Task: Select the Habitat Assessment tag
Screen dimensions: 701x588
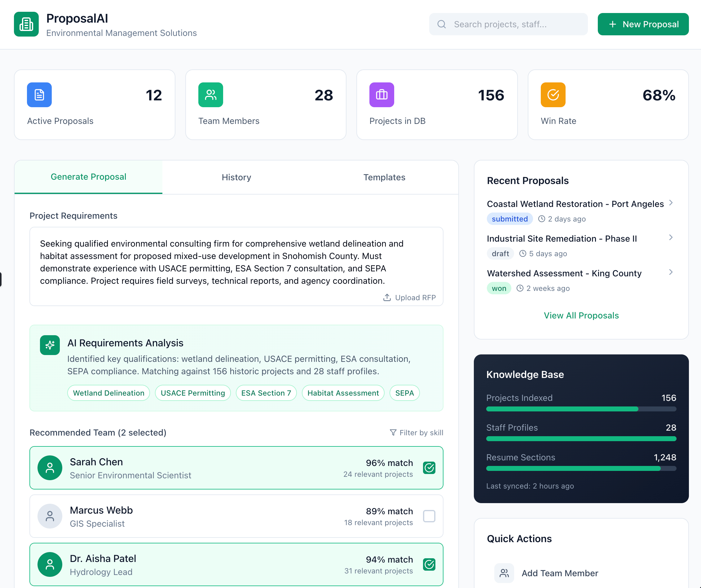Action: (343, 393)
